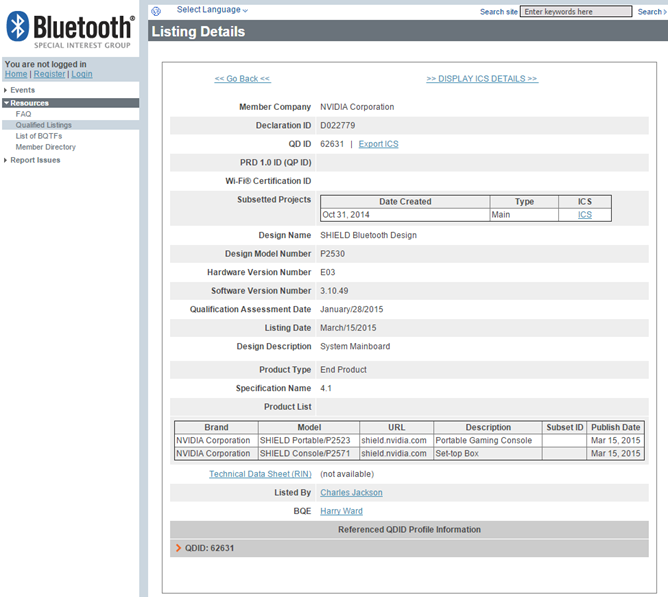Collapse the Resources menu section
Screen dimensions: 668x597
point(70,103)
